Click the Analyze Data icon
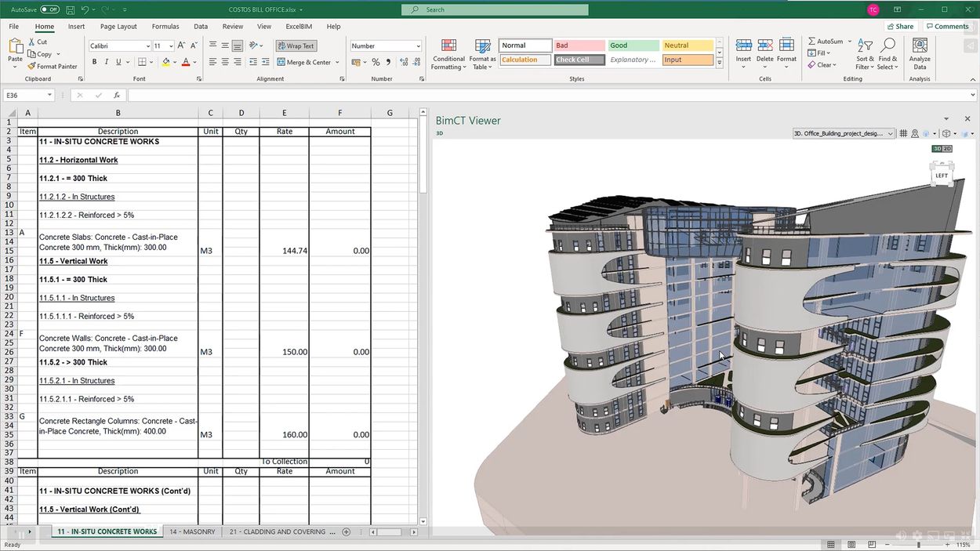The image size is (980, 551). click(920, 53)
